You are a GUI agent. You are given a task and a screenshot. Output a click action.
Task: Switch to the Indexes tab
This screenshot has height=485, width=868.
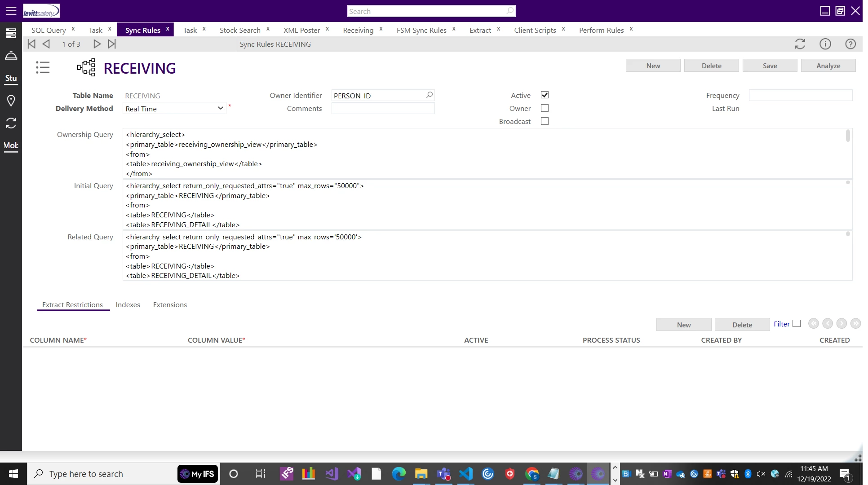(x=128, y=305)
